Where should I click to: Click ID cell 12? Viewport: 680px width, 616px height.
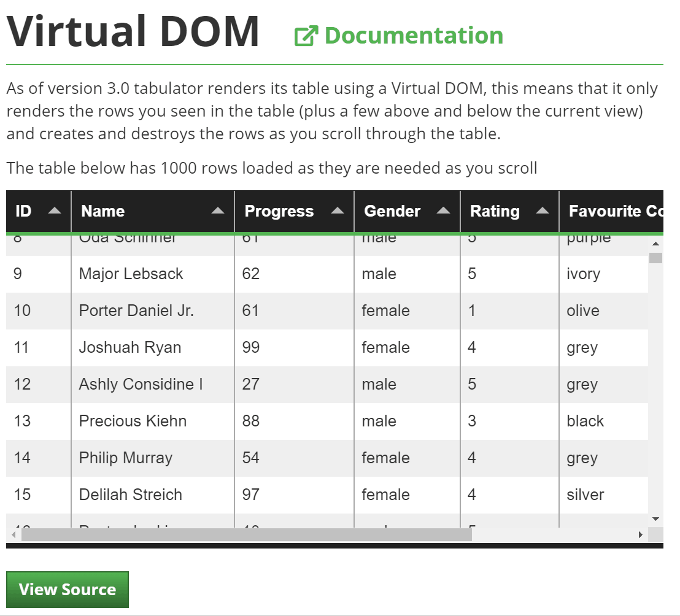pos(39,385)
